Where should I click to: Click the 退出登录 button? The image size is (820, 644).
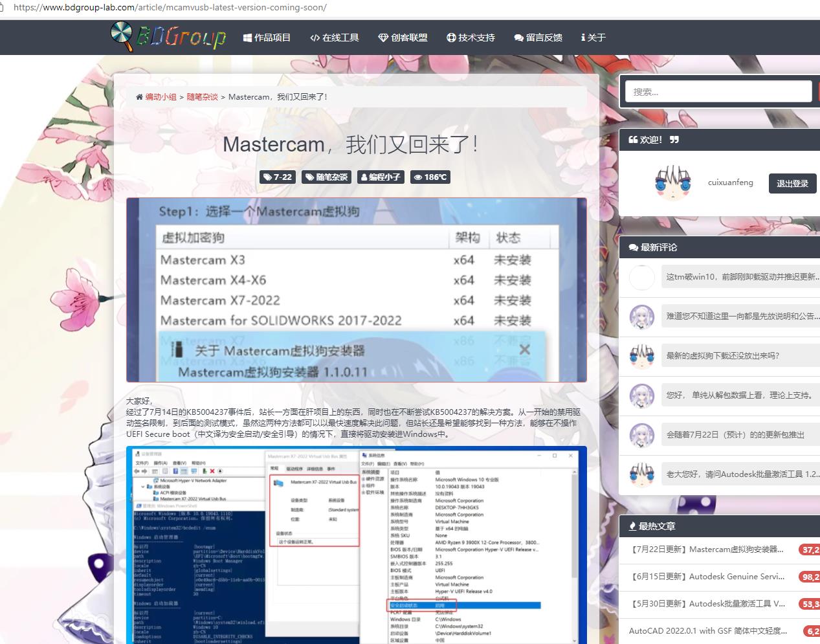tap(792, 183)
